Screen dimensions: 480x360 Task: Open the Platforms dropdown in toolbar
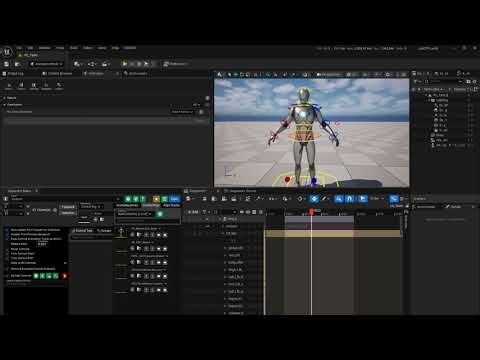coord(175,64)
